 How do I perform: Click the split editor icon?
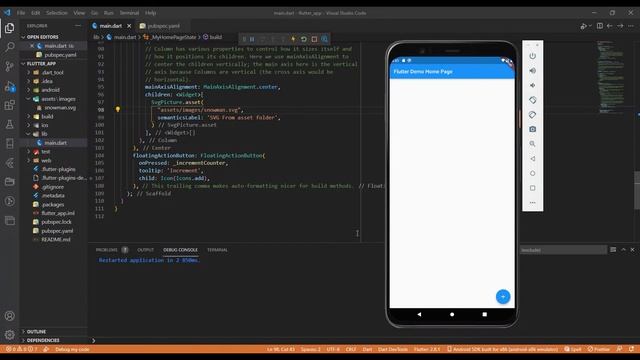click(600, 26)
